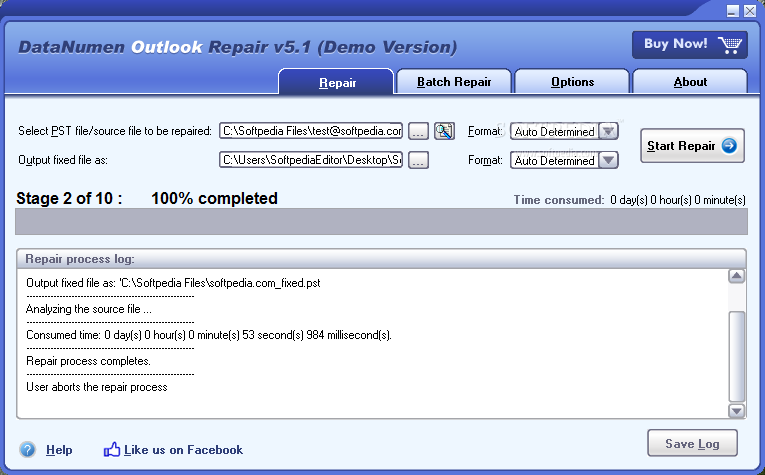Click the '100% completed' status text
This screenshot has width=765, height=475.
tap(214, 198)
